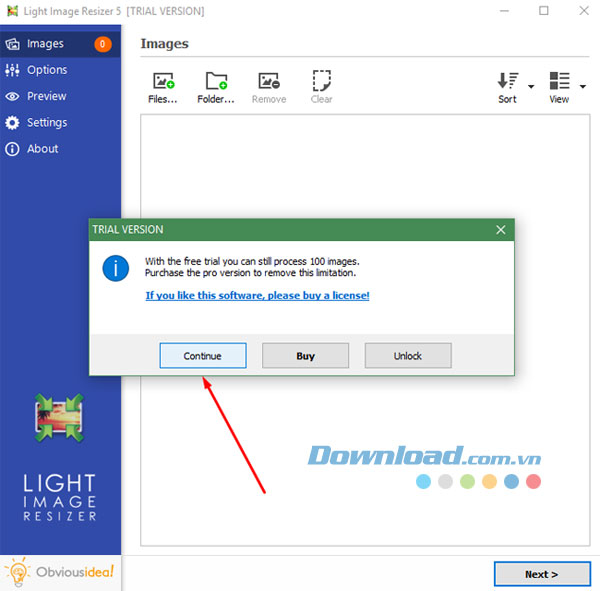Open the Images section in sidebar
Screen dimensions: 600x591
(60, 44)
